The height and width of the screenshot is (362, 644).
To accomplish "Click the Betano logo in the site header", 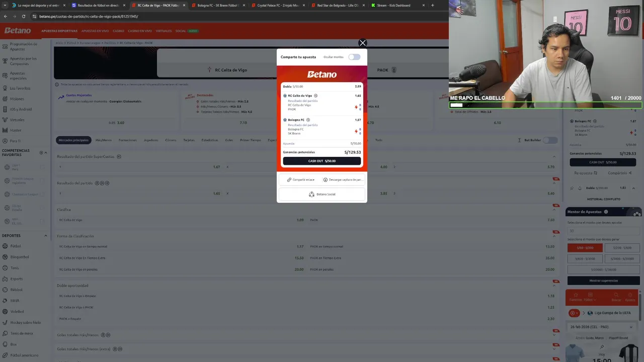I will click(18, 31).
